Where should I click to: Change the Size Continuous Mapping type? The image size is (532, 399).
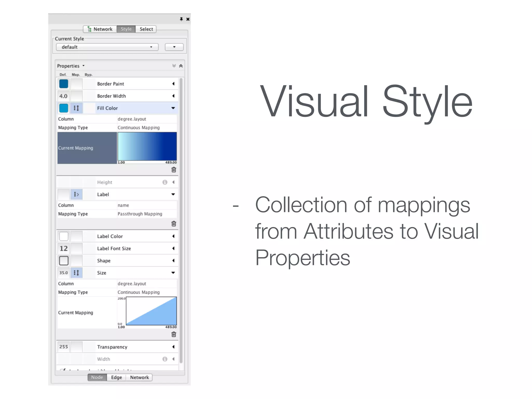(147, 292)
